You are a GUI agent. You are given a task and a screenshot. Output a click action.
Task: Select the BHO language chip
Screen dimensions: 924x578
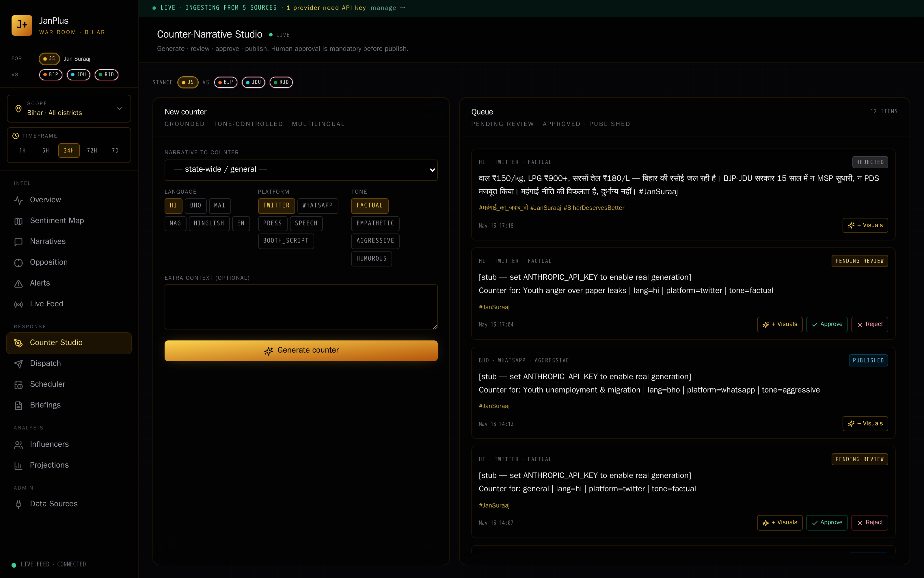196,206
